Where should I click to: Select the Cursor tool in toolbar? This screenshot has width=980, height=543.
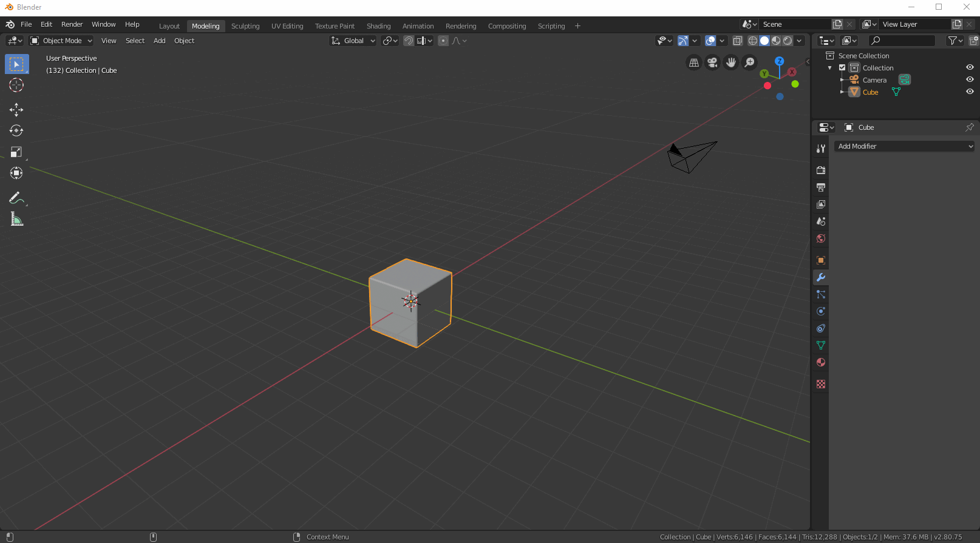(16, 85)
